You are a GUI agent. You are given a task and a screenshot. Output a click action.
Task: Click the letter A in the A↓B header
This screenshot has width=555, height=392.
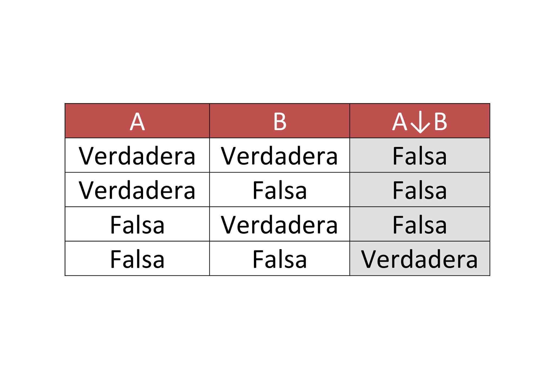coord(400,122)
